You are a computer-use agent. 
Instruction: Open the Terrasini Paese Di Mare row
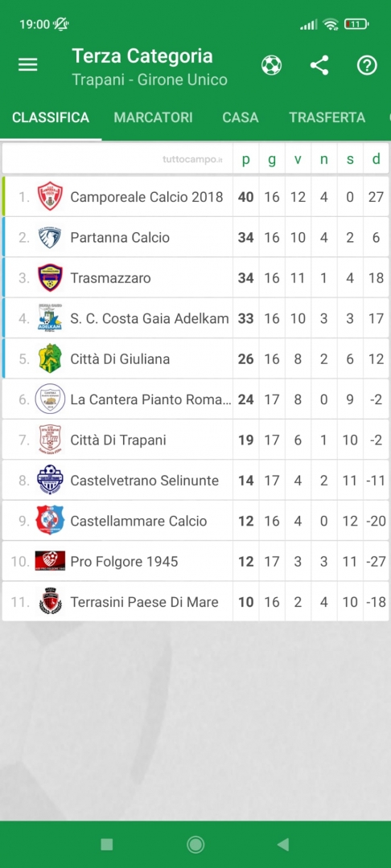click(195, 602)
